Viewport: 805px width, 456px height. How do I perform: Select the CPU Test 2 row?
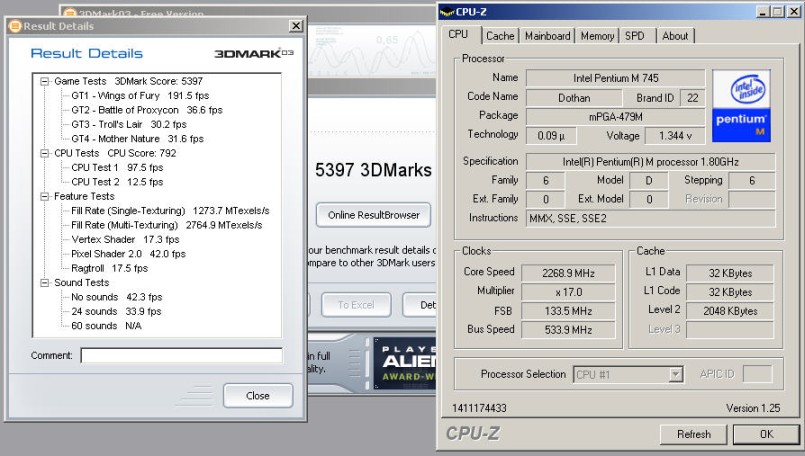coord(117,182)
